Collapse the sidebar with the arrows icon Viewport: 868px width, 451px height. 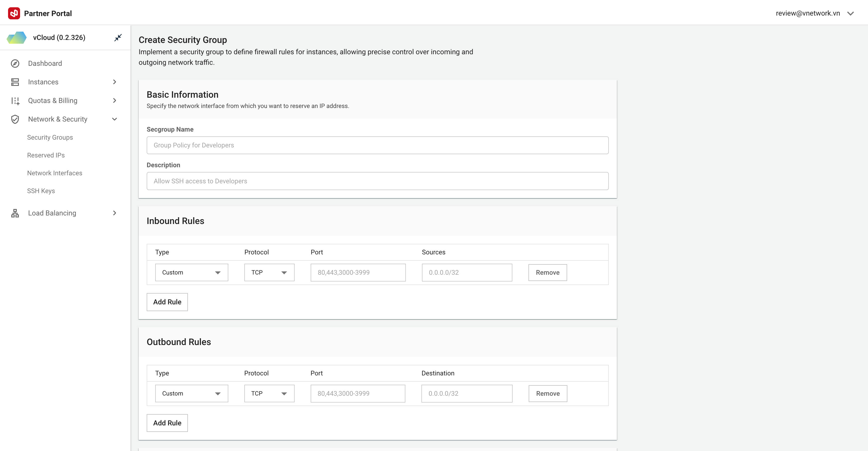point(118,37)
